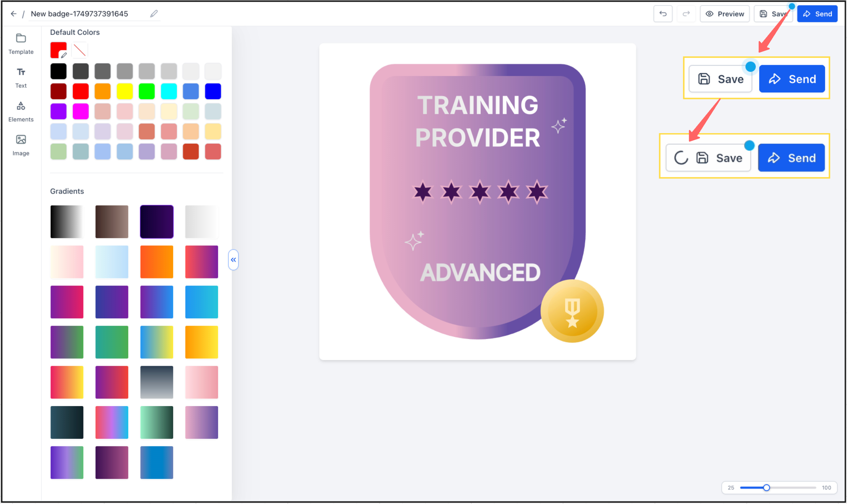847x504 pixels.
Task: Click the zoom slider handle
Action: (x=766, y=488)
